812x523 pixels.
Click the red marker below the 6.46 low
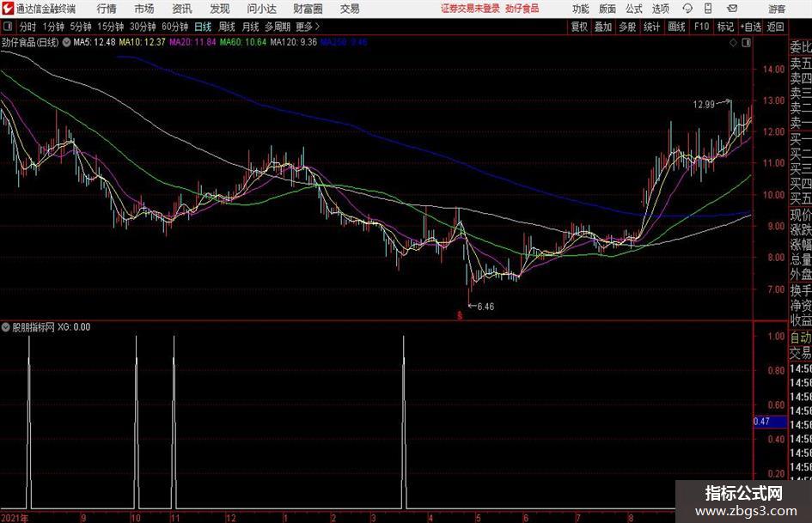[460, 315]
